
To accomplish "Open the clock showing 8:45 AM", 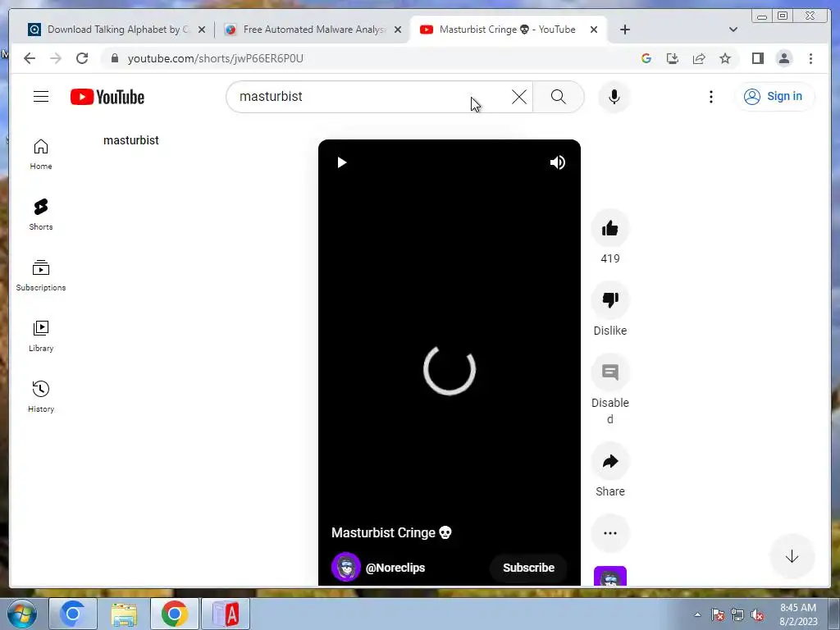I will pyautogui.click(x=798, y=614).
